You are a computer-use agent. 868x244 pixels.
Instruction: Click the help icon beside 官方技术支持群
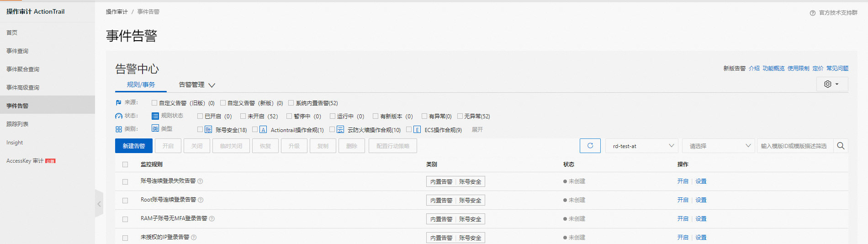pos(813,13)
